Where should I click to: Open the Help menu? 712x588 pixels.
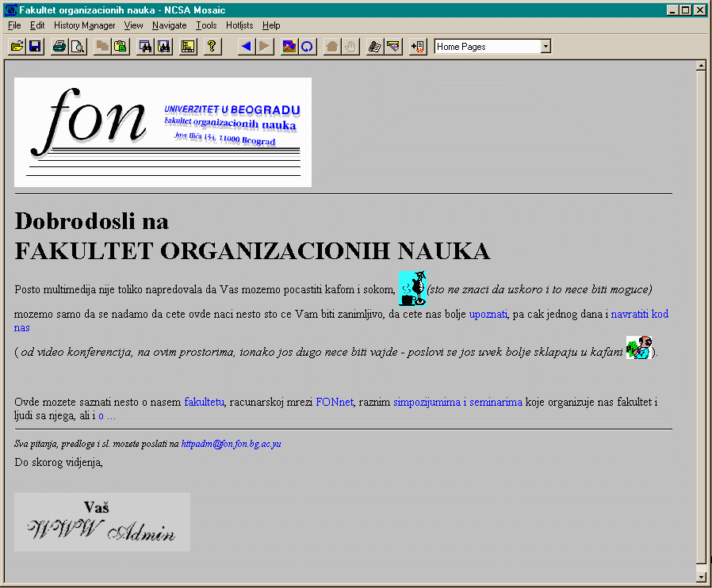pos(271,25)
